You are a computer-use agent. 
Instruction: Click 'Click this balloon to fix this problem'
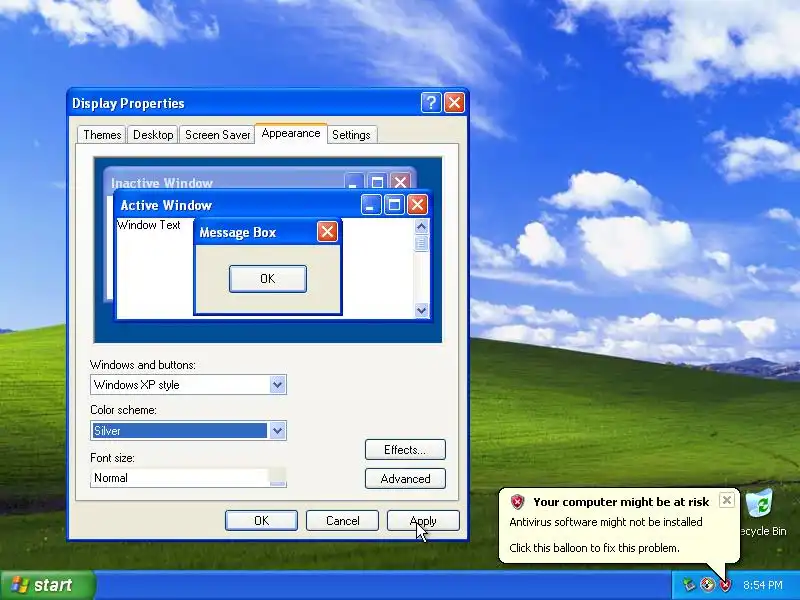point(594,548)
